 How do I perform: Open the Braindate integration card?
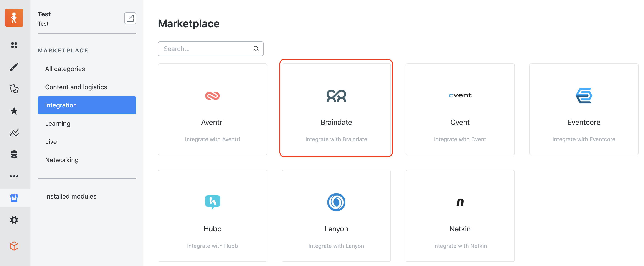point(336,110)
